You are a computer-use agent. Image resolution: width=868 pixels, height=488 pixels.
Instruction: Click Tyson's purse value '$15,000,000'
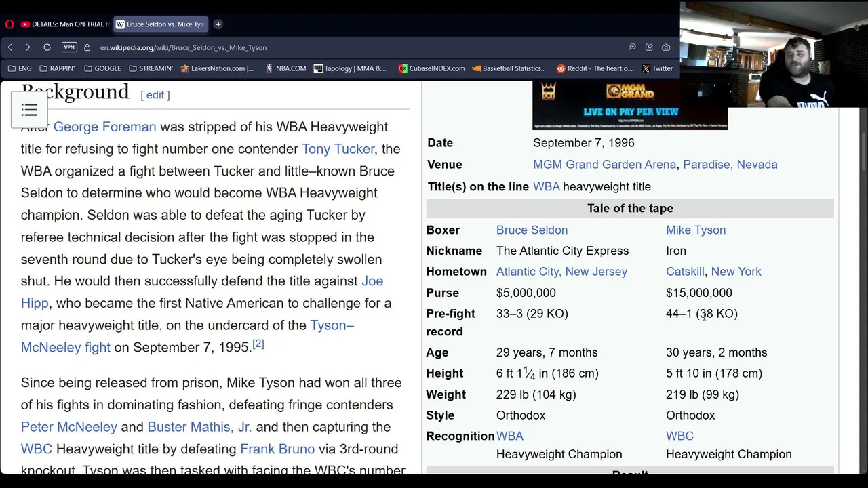699,293
